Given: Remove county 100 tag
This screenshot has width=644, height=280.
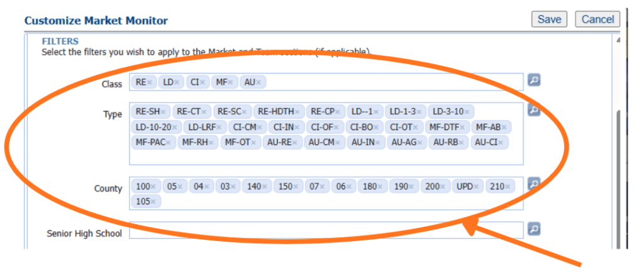Looking at the screenshot, I should [x=155, y=186].
